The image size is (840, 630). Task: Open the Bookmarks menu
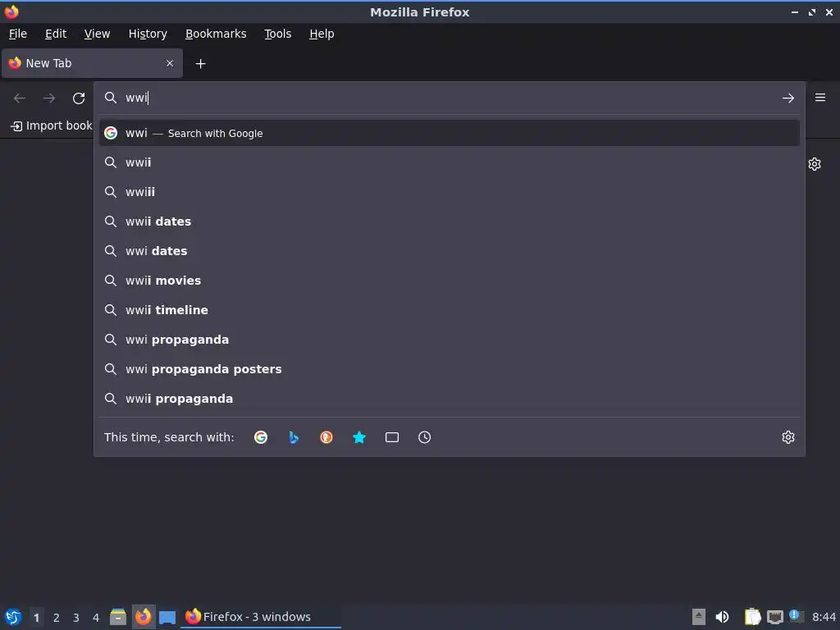[216, 34]
